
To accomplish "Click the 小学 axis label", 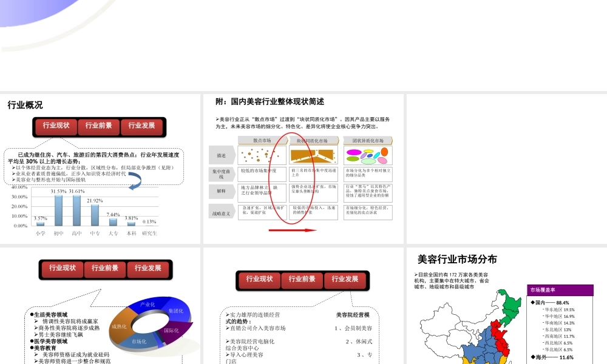I will pyautogui.click(x=40, y=233).
